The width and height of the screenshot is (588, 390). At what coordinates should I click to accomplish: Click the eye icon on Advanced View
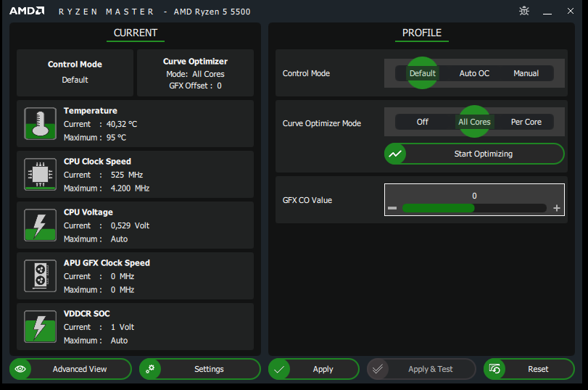click(x=20, y=369)
